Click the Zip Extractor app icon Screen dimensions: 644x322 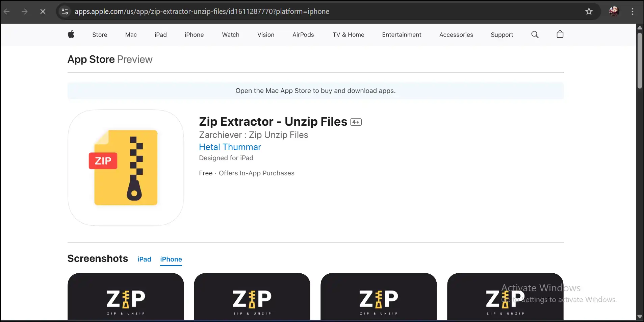[126, 168]
